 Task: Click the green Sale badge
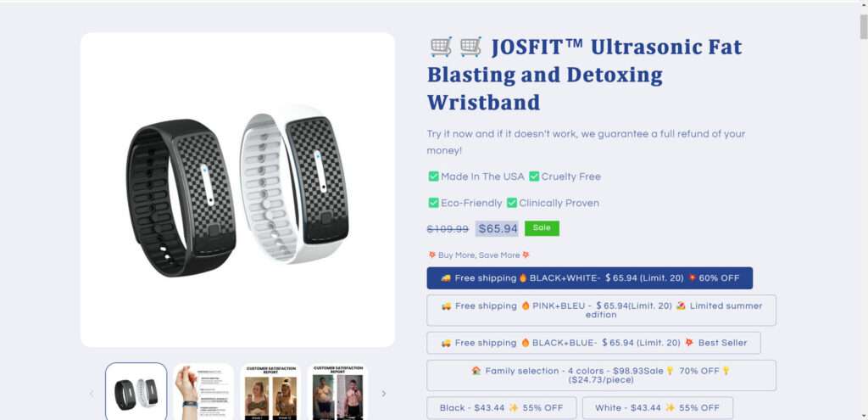(x=542, y=228)
